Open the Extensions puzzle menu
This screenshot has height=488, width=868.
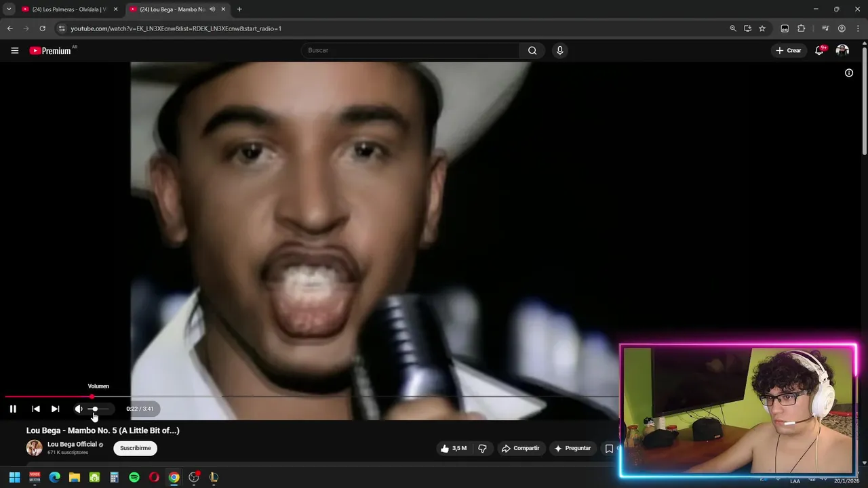click(802, 28)
